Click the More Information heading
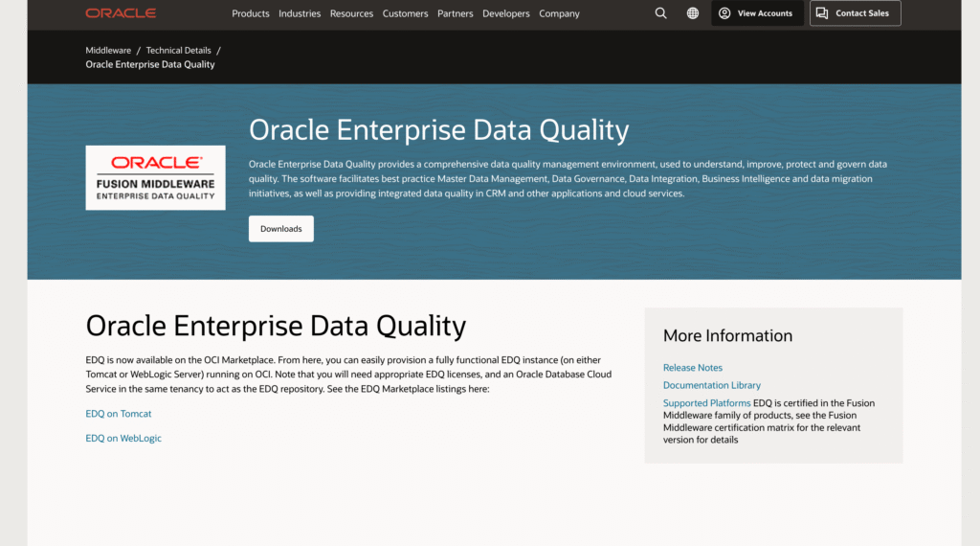Screen dimensions: 980x546 coord(727,336)
